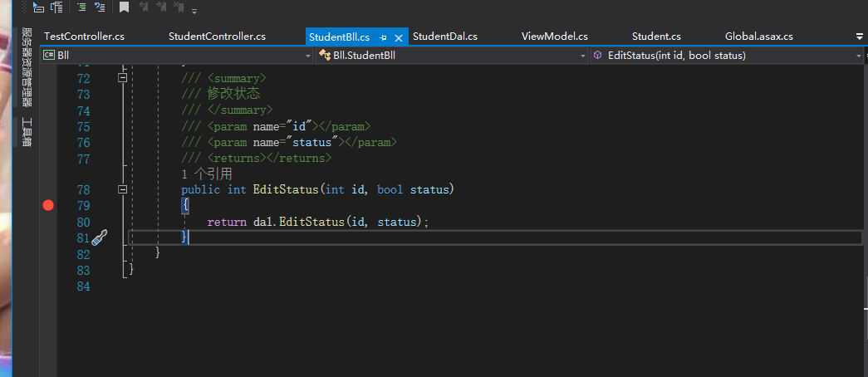Click line number 84 in the margin

pos(84,286)
